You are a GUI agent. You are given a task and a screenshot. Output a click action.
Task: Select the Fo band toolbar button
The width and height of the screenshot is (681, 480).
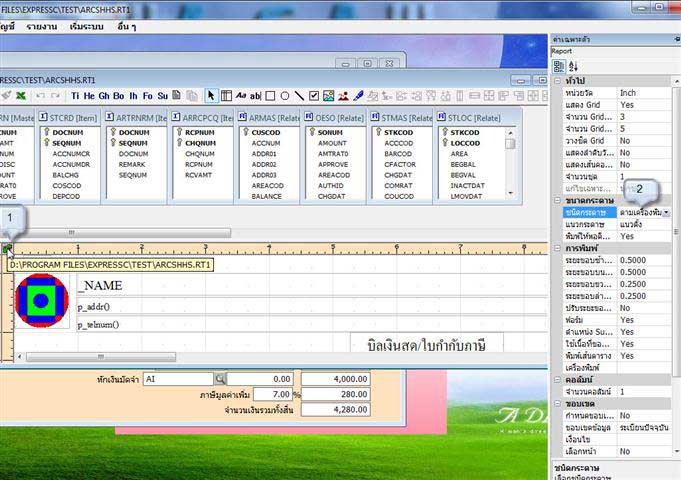click(x=148, y=96)
